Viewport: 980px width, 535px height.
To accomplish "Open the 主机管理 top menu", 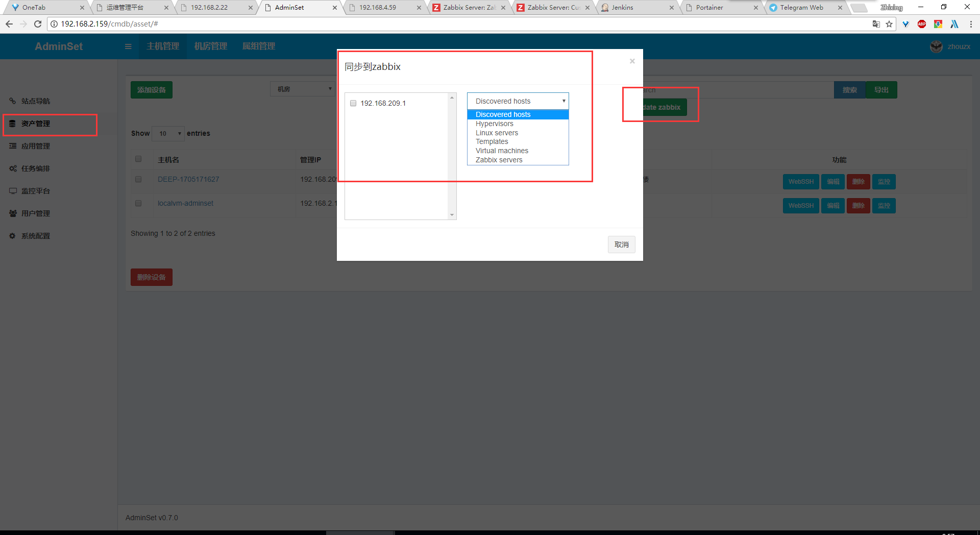I will pyautogui.click(x=163, y=46).
